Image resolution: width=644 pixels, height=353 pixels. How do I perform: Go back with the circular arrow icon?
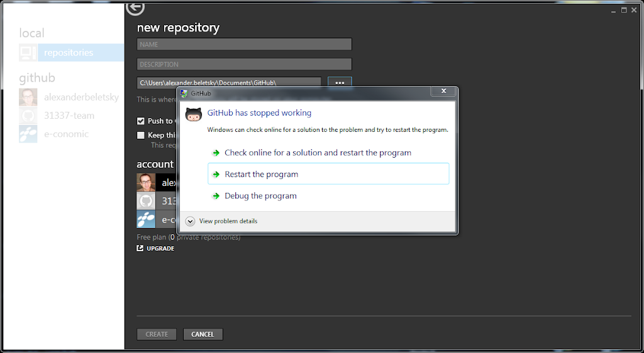pyautogui.click(x=135, y=8)
